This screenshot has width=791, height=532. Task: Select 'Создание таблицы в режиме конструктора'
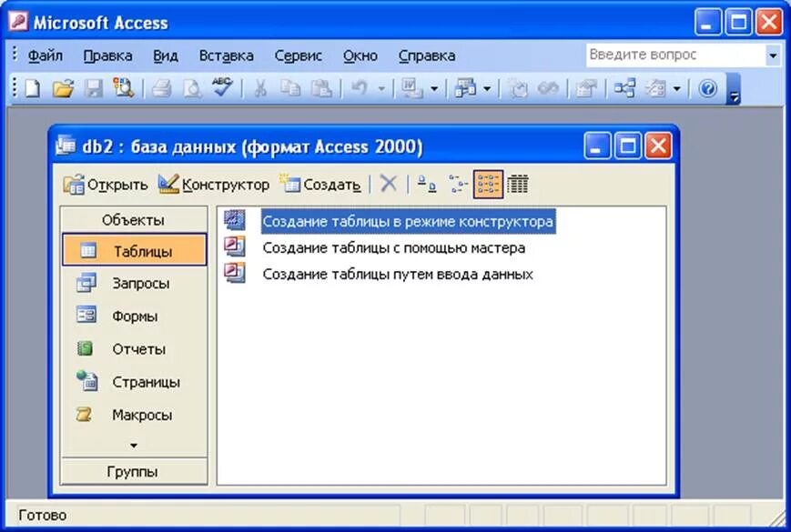pyautogui.click(x=408, y=221)
